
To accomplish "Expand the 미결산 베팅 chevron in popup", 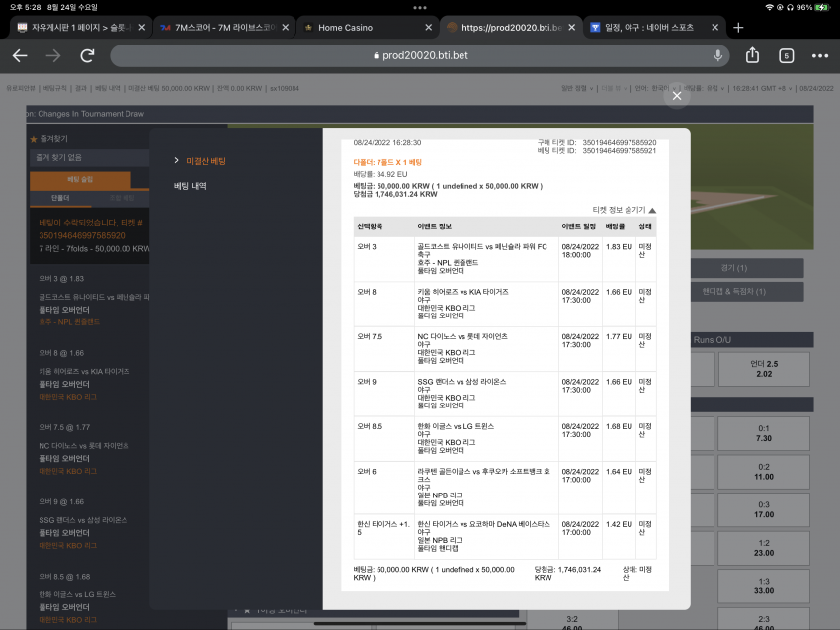I will (176, 160).
